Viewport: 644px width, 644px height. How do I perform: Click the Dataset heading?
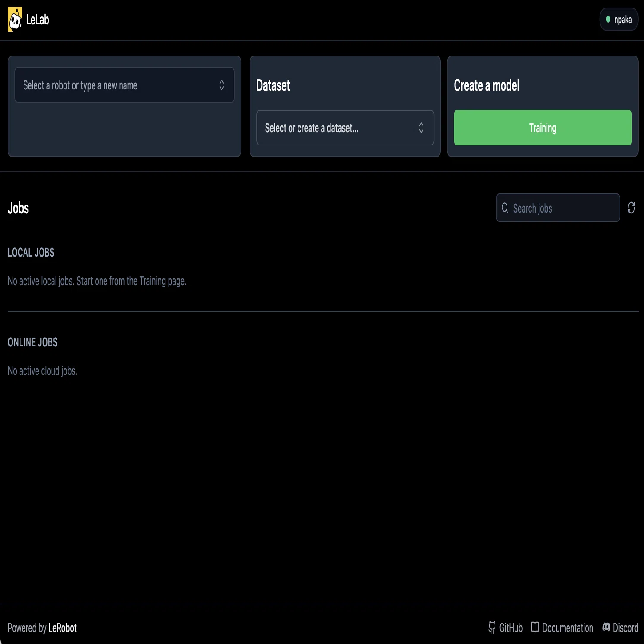click(273, 85)
